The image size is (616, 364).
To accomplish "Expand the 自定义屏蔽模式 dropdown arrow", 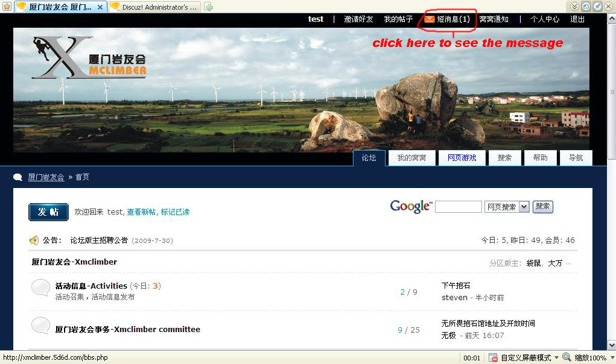I will [556, 358].
